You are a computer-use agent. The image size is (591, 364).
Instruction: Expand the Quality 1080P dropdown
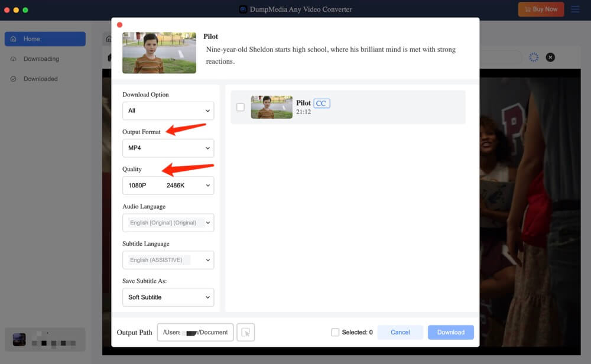point(168,186)
